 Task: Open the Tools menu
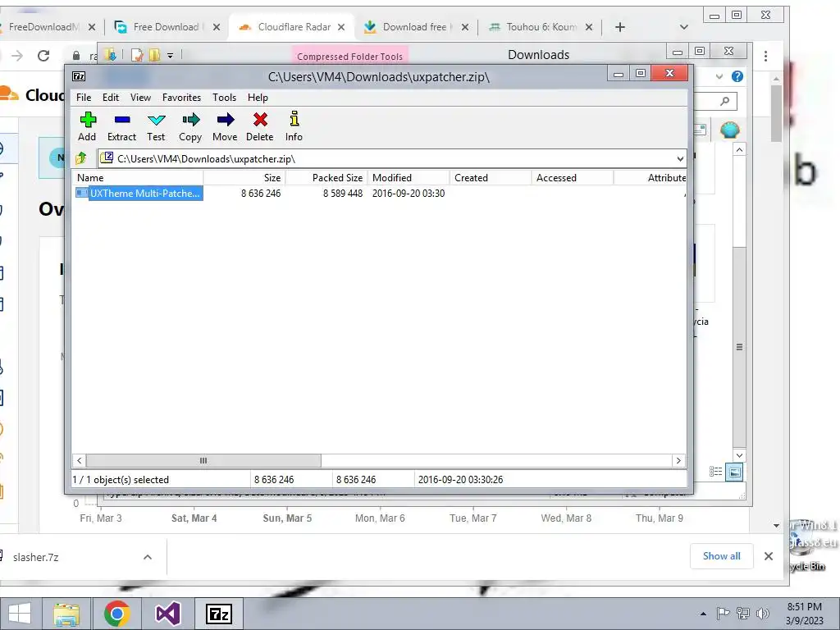pyautogui.click(x=224, y=98)
